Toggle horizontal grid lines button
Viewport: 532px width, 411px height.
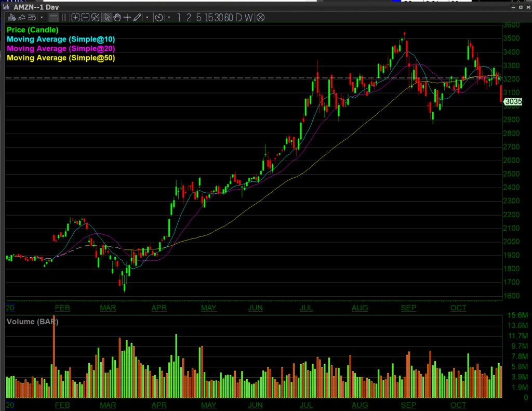[x=53, y=18]
